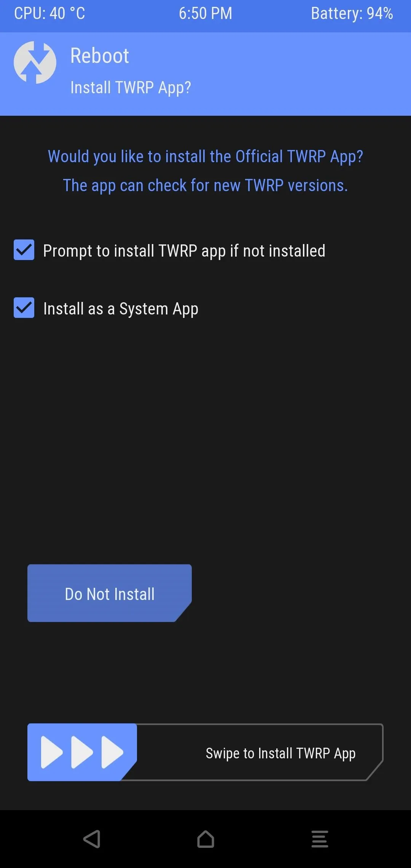Tap the Reboot header title
Screen dimensions: 411x868
pyautogui.click(x=100, y=56)
